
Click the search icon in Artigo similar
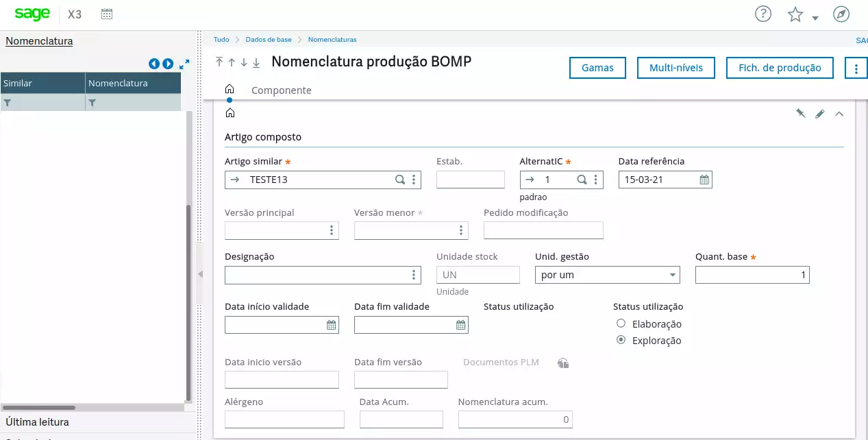tap(399, 180)
